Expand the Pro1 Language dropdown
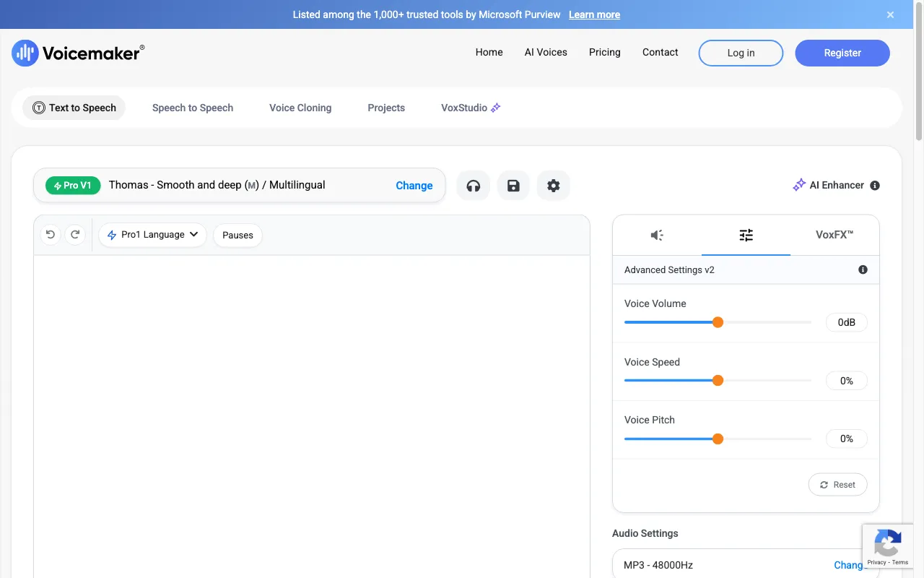 [x=152, y=235]
